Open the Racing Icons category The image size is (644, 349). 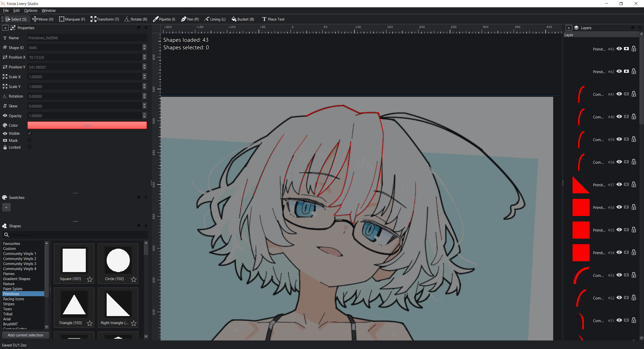(x=23, y=299)
